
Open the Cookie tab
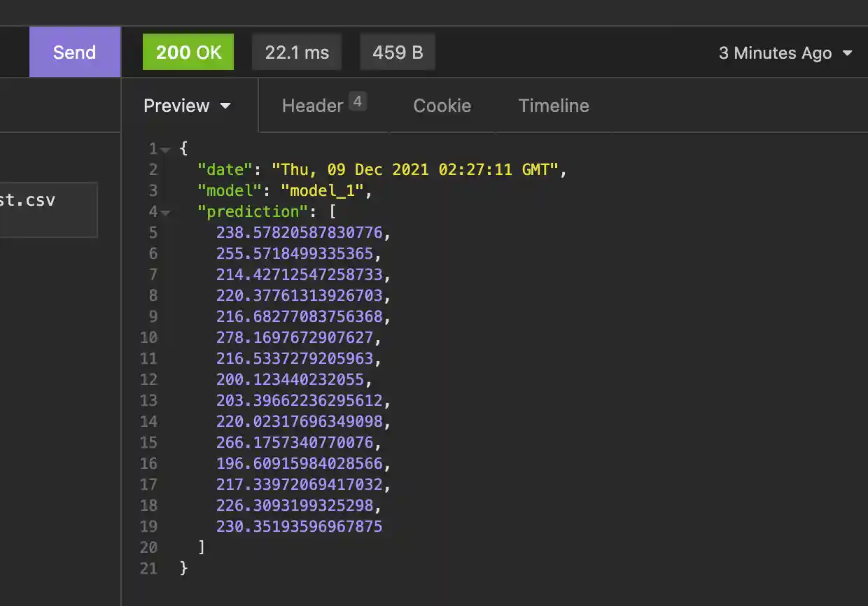(442, 106)
